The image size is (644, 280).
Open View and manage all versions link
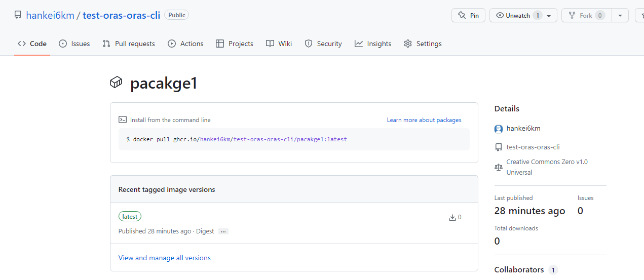coord(165,258)
